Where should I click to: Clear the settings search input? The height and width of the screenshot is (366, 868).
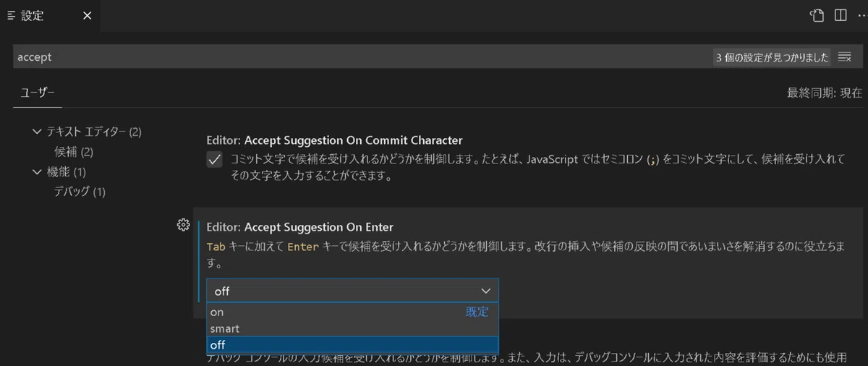[x=844, y=57]
